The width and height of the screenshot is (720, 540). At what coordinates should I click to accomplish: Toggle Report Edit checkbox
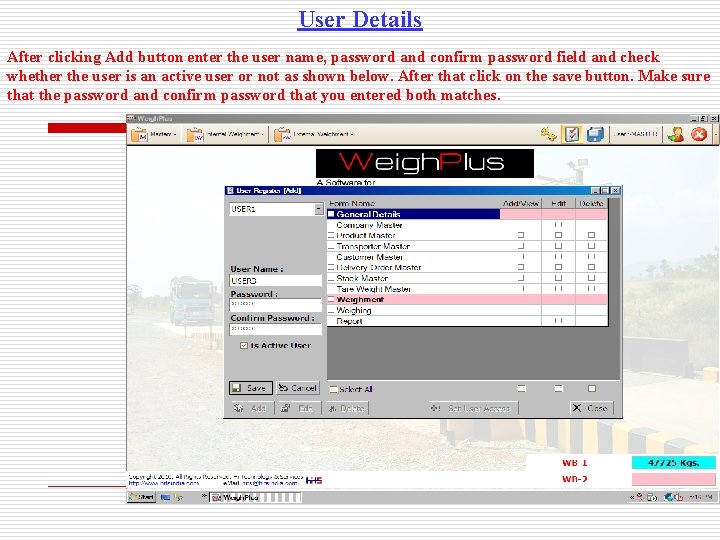coord(558,321)
